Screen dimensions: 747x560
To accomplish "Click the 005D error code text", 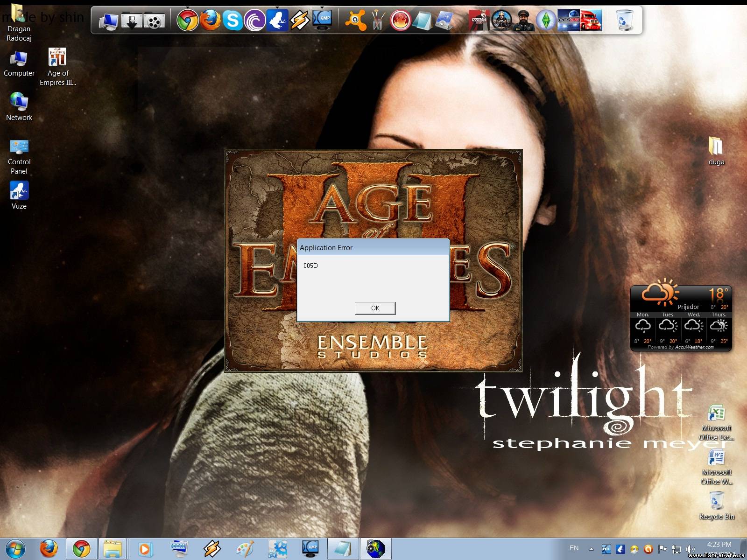I will [310, 266].
